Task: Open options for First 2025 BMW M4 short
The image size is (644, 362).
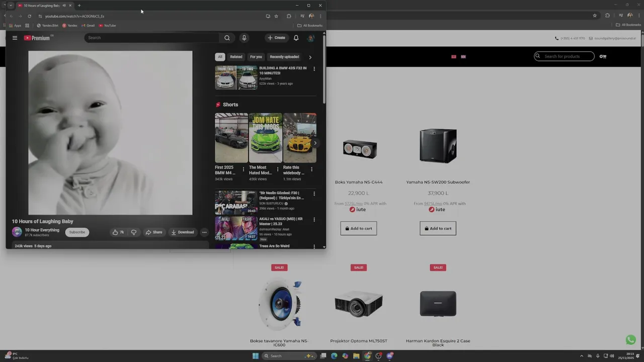Action: coord(244,169)
